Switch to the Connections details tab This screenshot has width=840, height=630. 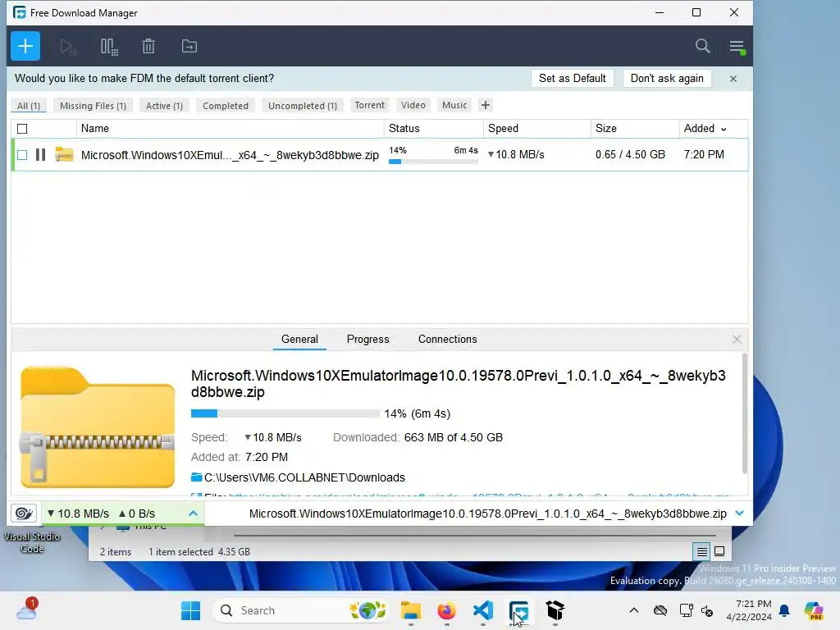[x=447, y=339]
